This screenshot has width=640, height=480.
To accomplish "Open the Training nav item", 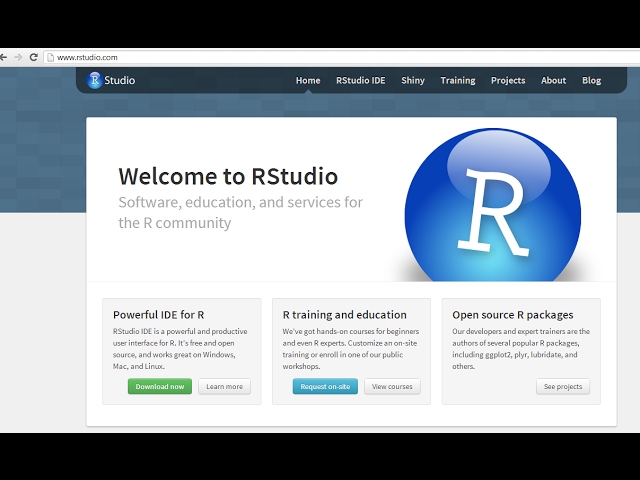I will (x=458, y=80).
